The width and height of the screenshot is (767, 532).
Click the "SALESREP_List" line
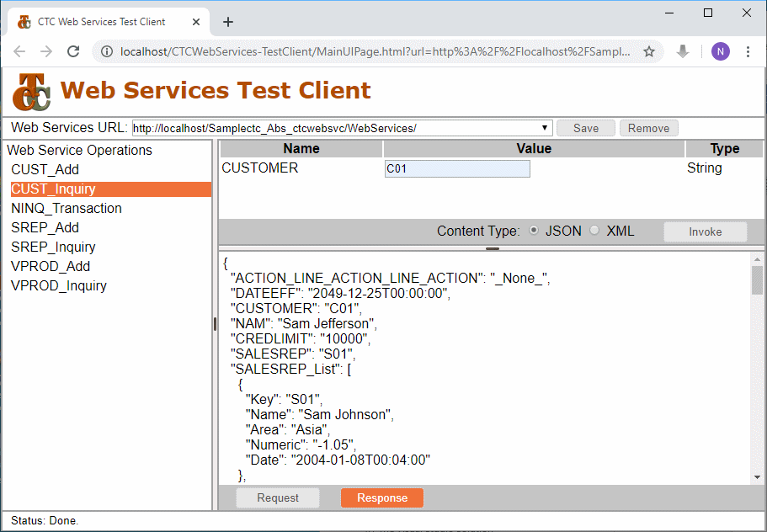click(x=291, y=370)
